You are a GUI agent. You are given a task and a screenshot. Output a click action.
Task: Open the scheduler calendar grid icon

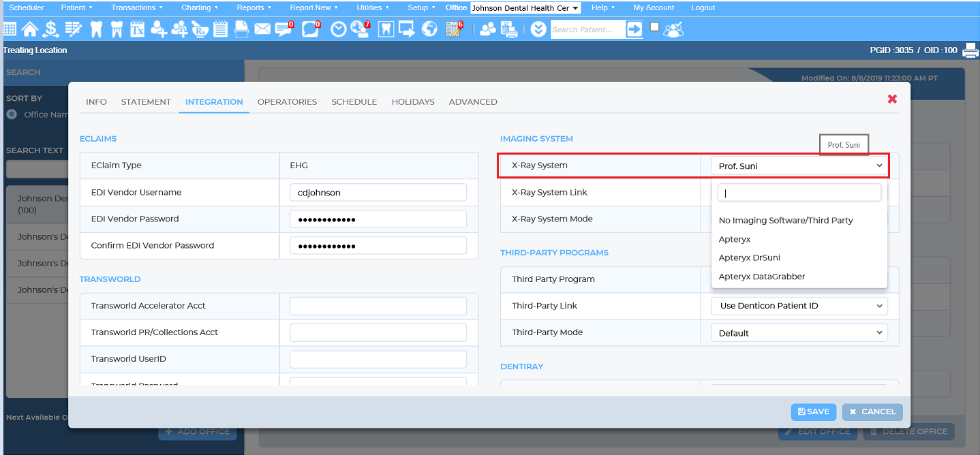tap(10, 29)
